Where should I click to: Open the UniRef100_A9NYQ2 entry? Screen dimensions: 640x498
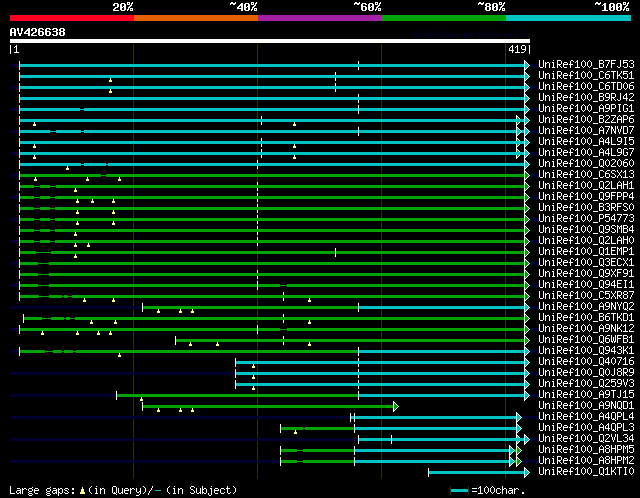pos(586,307)
